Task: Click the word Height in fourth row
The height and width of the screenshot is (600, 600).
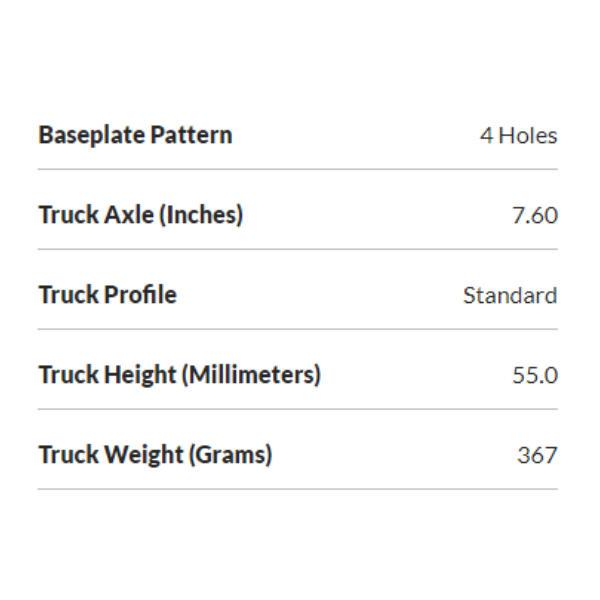Action: tap(140, 375)
